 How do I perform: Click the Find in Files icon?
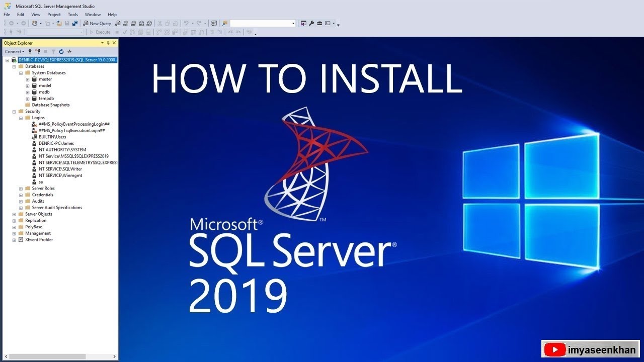(224, 23)
